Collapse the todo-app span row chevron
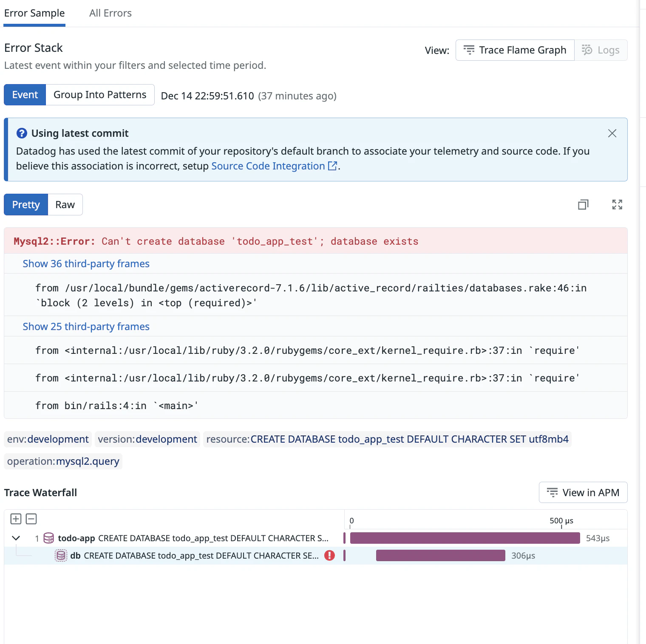The height and width of the screenshot is (644, 646). tap(16, 538)
